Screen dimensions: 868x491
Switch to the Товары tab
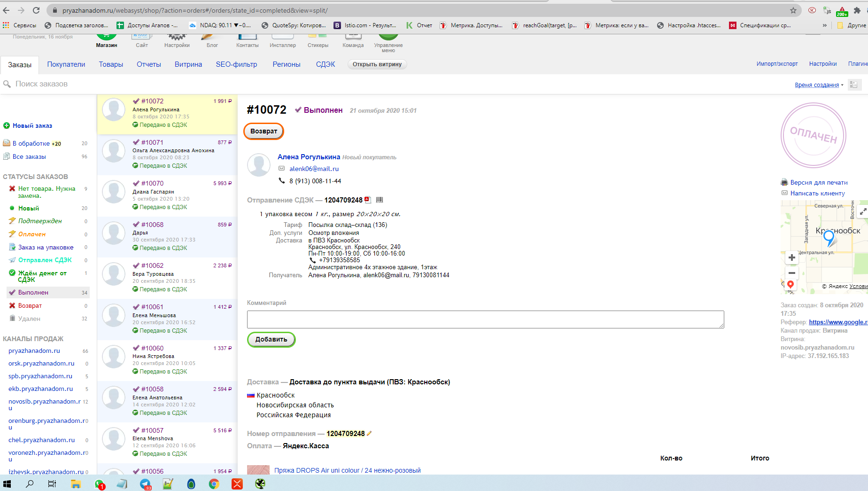111,64
